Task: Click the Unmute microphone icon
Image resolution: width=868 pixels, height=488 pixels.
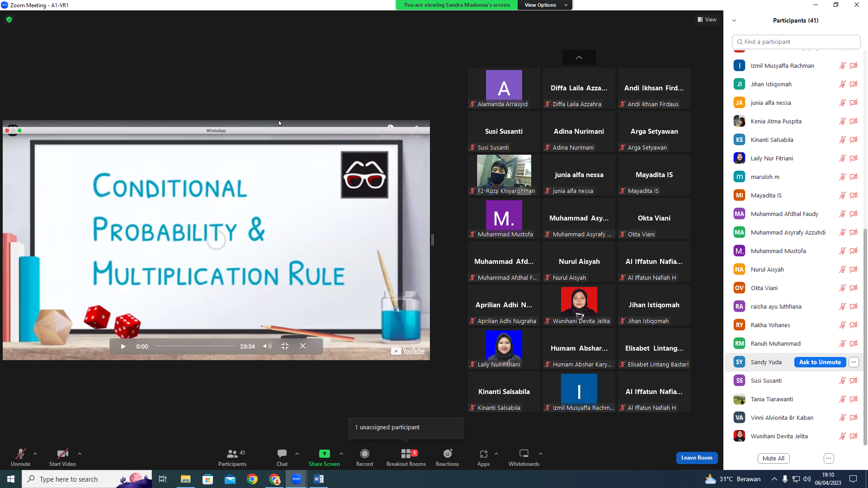Action: [x=21, y=454]
